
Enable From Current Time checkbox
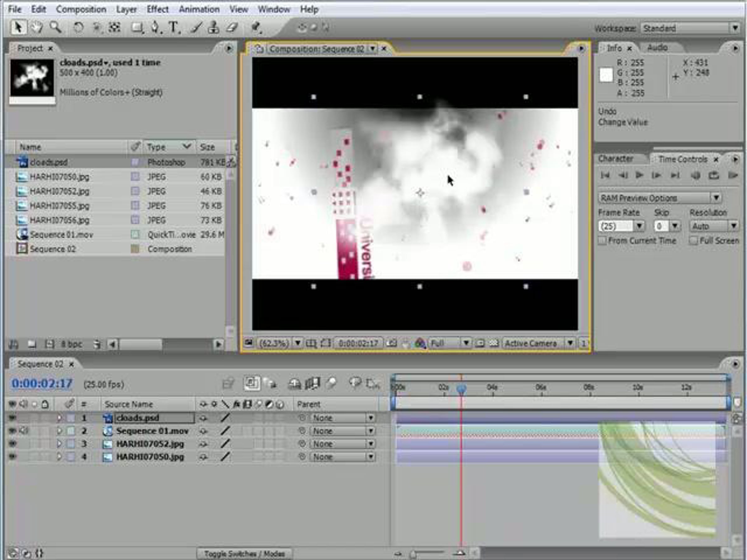coord(602,241)
